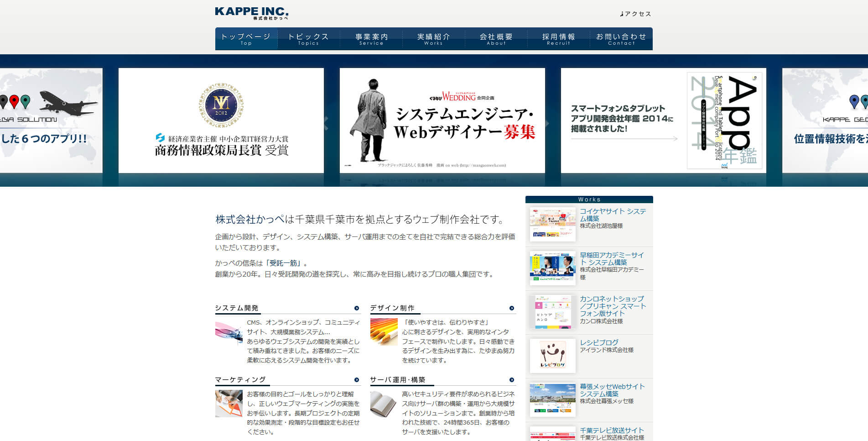Image resolution: width=868 pixels, height=441 pixels.
Task: Open the 事業案内 Service menu
Action: tap(371, 39)
